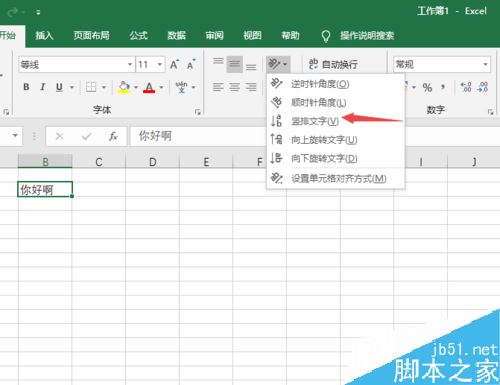The image size is (500, 385).
Task: Confirm formula bar entry checkmark
Action: [87, 136]
